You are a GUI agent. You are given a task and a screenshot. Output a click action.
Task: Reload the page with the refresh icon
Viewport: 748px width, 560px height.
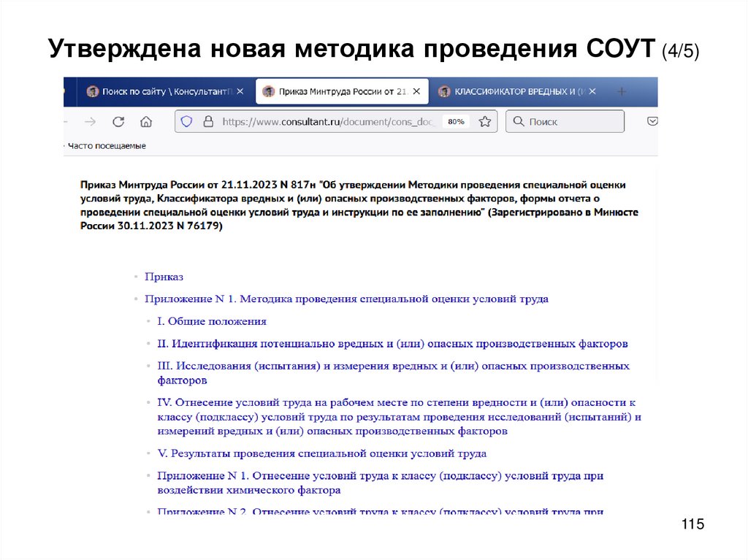click(x=118, y=122)
